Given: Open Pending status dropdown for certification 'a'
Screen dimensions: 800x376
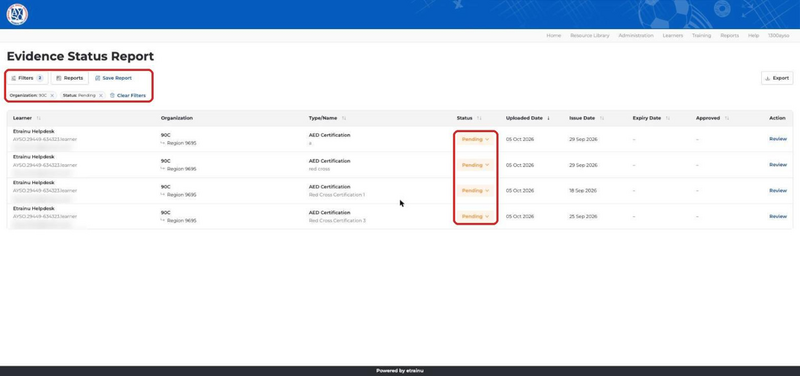Looking at the screenshot, I should [x=476, y=139].
